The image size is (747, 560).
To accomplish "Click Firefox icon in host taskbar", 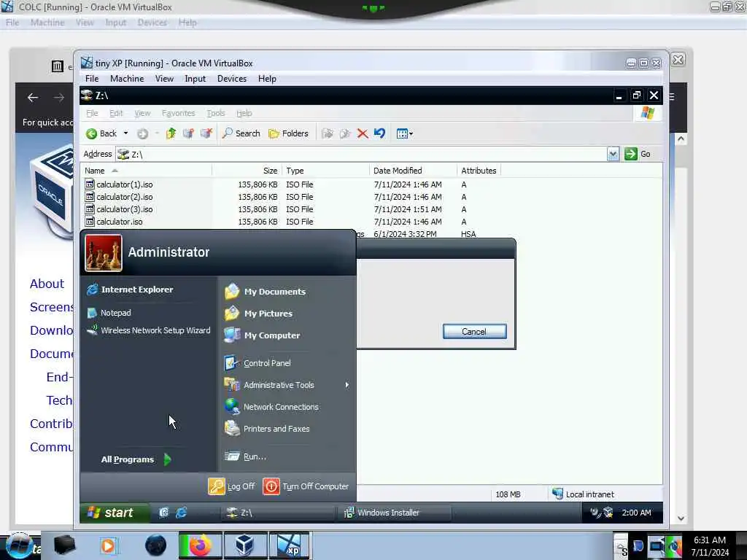I will pos(200,545).
